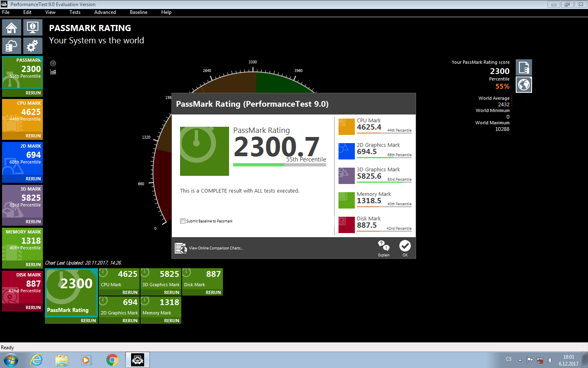The image size is (588, 368).
Task: Click View Online Comparison Charts link
Action: coord(216,248)
